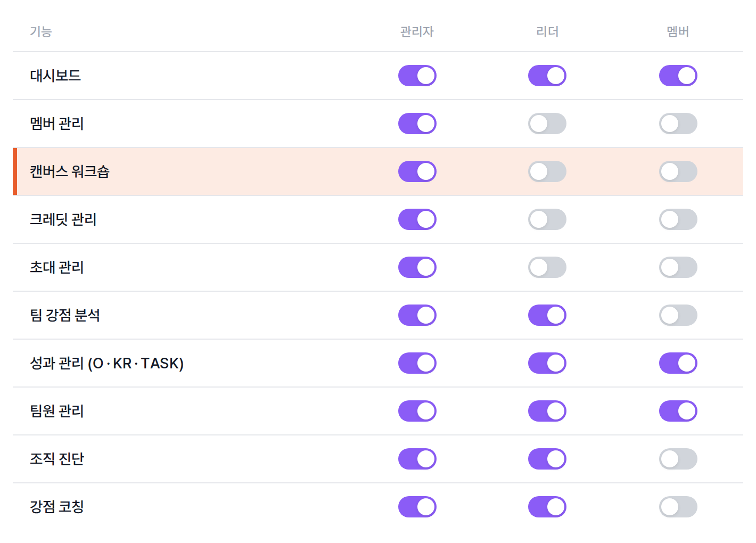Disable 초대 관리 for 관리자
This screenshot has width=756, height=543.
417,267
